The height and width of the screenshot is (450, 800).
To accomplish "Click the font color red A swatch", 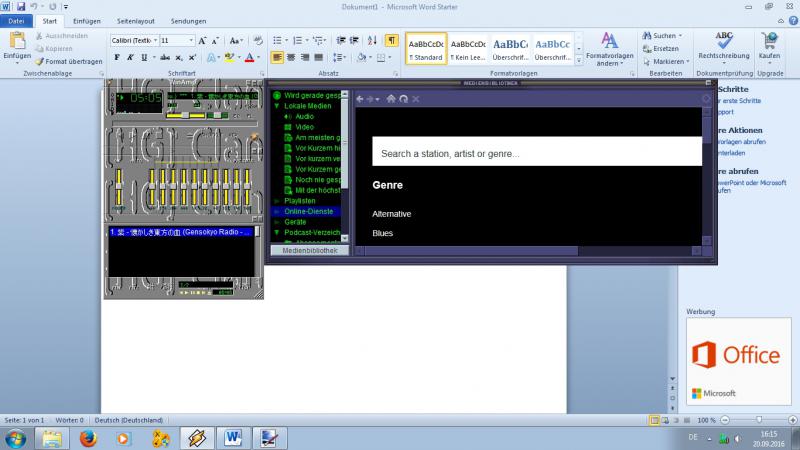I will 249,58.
